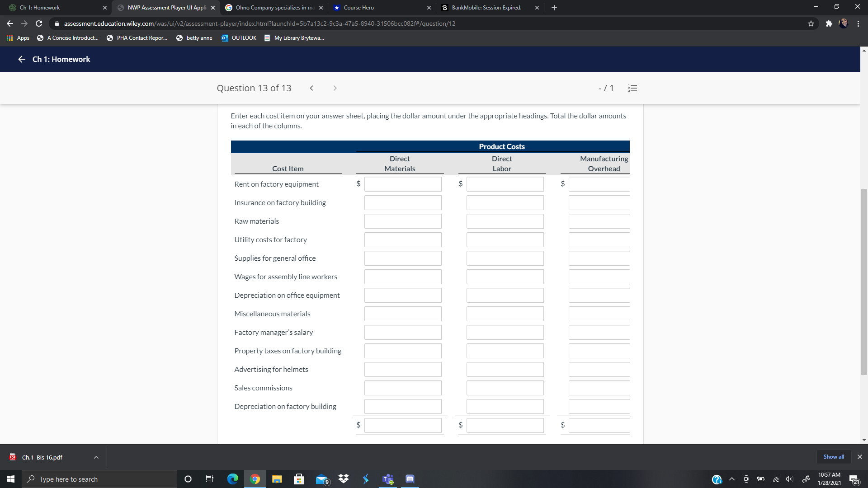This screenshot has height=488, width=868.
Task: Click the page vertical scrollbar
Action: [864, 281]
